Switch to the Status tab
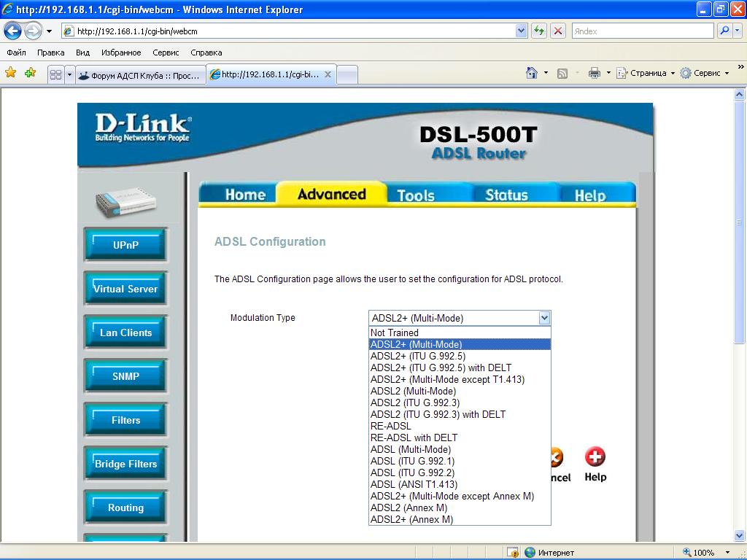The height and width of the screenshot is (560, 747). tap(506, 195)
